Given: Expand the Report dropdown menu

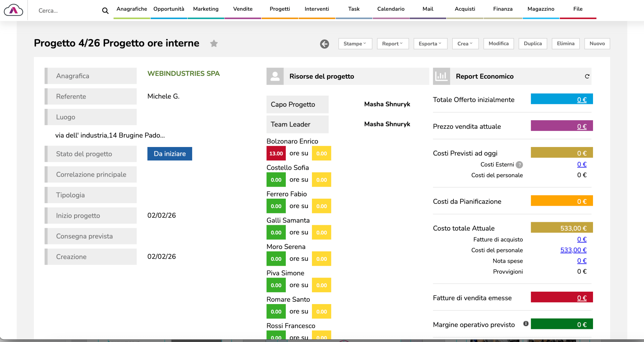Looking at the screenshot, I should tap(392, 44).
